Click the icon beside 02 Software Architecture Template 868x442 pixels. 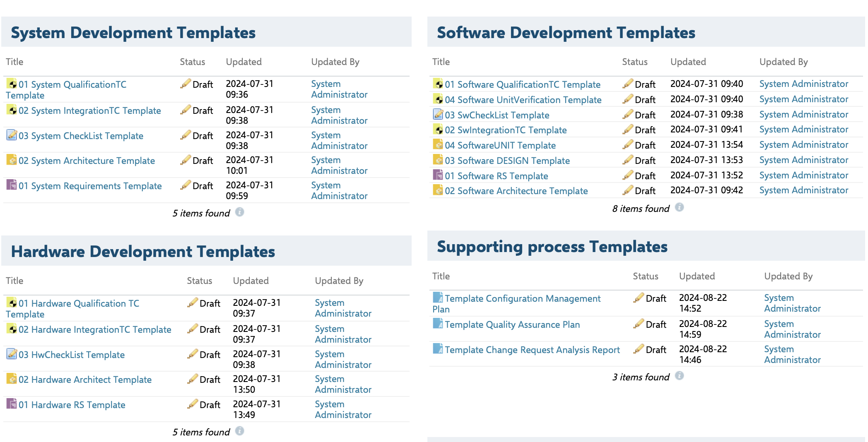coord(438,190)
